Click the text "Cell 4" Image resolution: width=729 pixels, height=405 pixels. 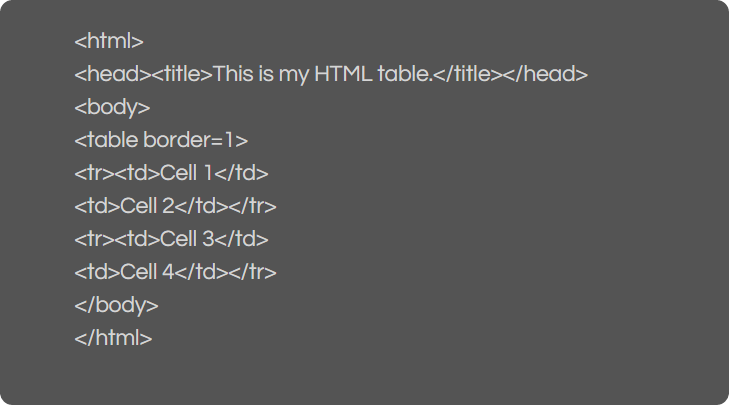point(148,272)
